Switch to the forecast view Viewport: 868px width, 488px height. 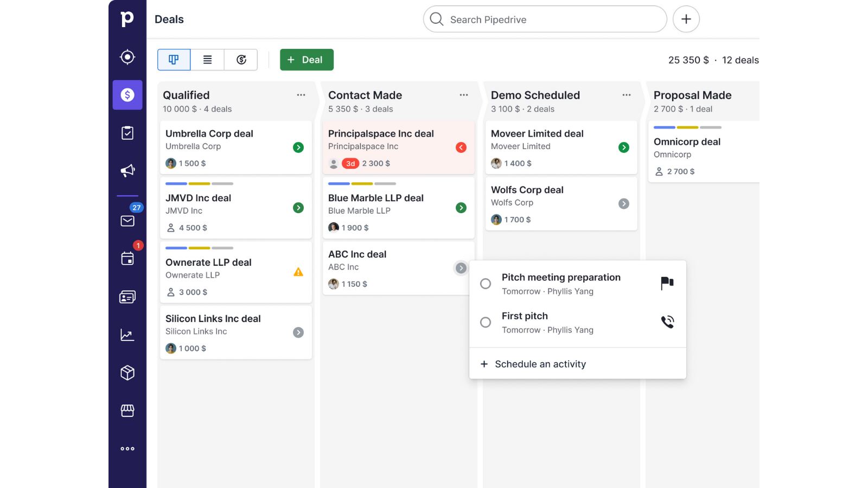click(x=241, y=60)
